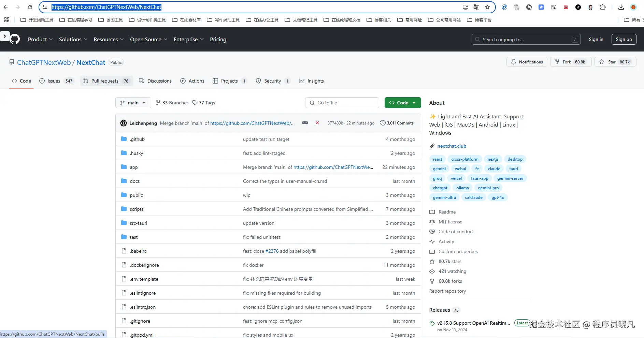This screenshot has height=338, width=644.
Task: View 3,011 Commits history
Action: click(397, 123)
